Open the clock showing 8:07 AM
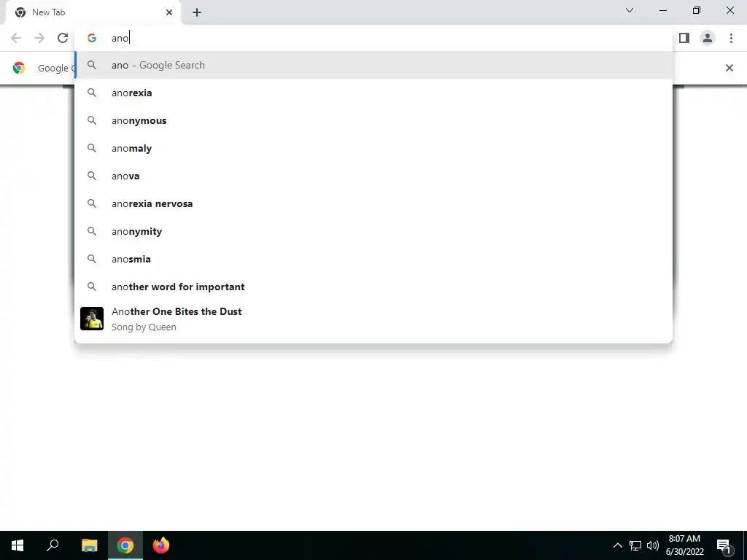Screen dimensions: 747x560 click(684, 545)
